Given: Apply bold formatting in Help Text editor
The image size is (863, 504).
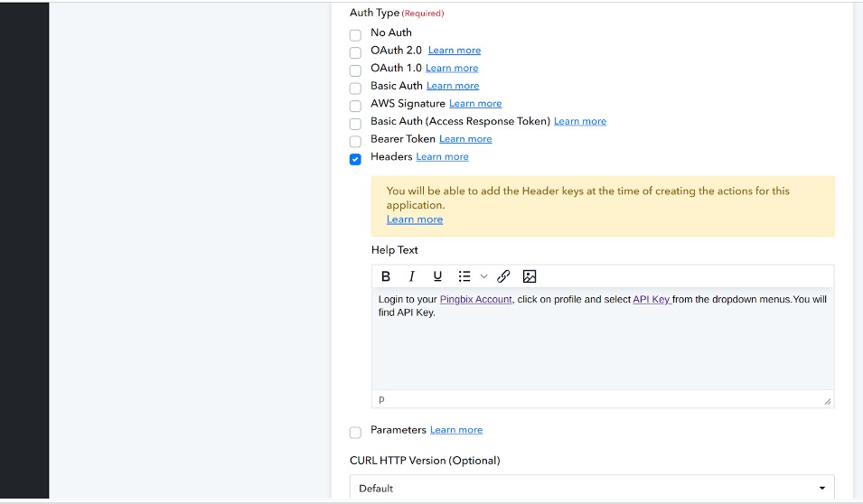Looking at the screenshot, I should [386, 276].
